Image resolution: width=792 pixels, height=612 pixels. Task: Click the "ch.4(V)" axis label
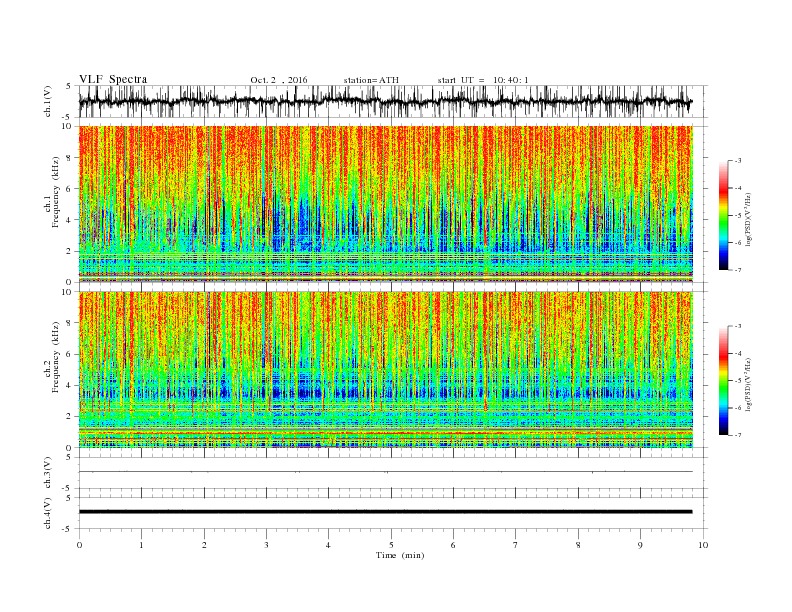pyautogui.click(x=47, y=513)
